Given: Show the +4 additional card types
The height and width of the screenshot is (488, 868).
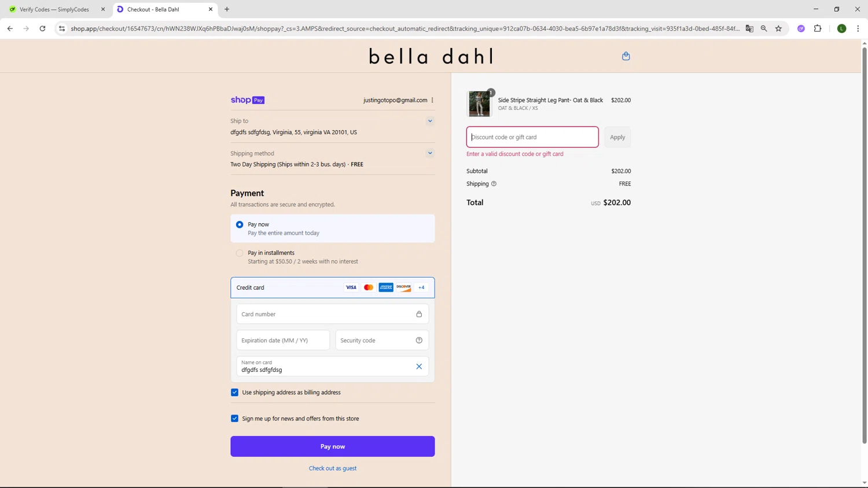Looking at the screenshot, I should (x=421, y=287).
